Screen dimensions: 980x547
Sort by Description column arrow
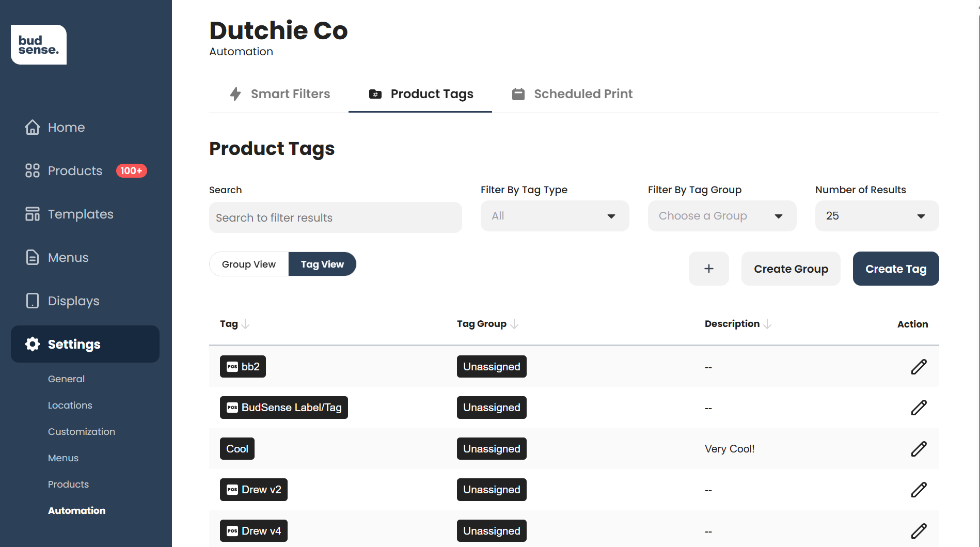pyautogui.click(x=767, y=324)
